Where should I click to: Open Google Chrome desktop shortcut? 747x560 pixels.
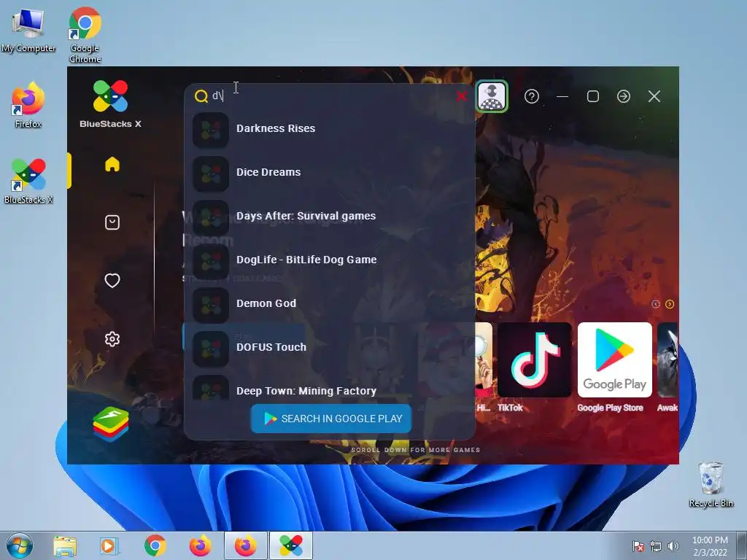coord(85,34)
